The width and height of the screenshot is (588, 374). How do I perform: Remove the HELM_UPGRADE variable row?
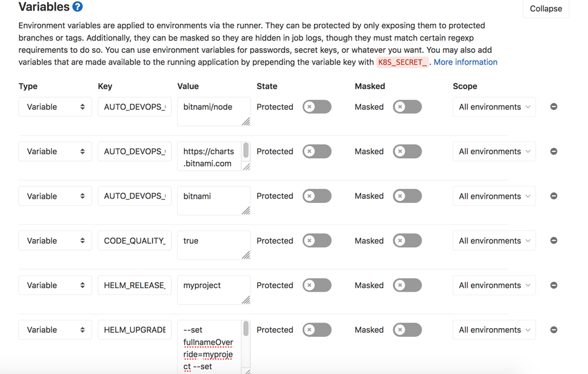(553, 330)
